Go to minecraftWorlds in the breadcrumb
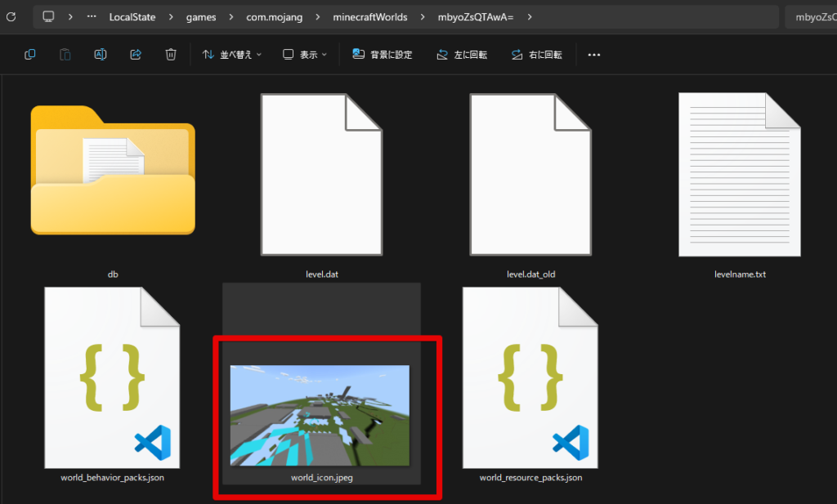837x504 pixels. (371, 17)
